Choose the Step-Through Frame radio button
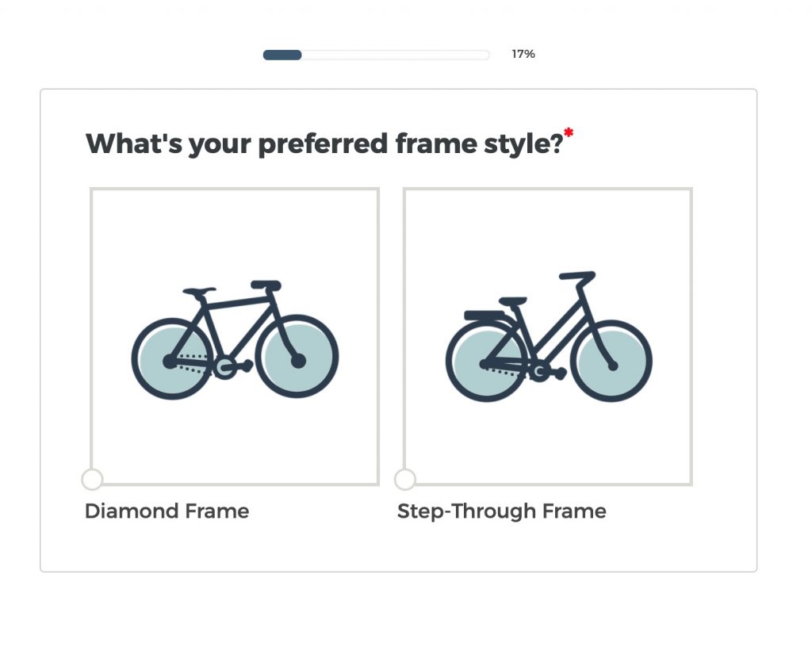This screenshot has width=812, height=670. click(x=404, y=479)
